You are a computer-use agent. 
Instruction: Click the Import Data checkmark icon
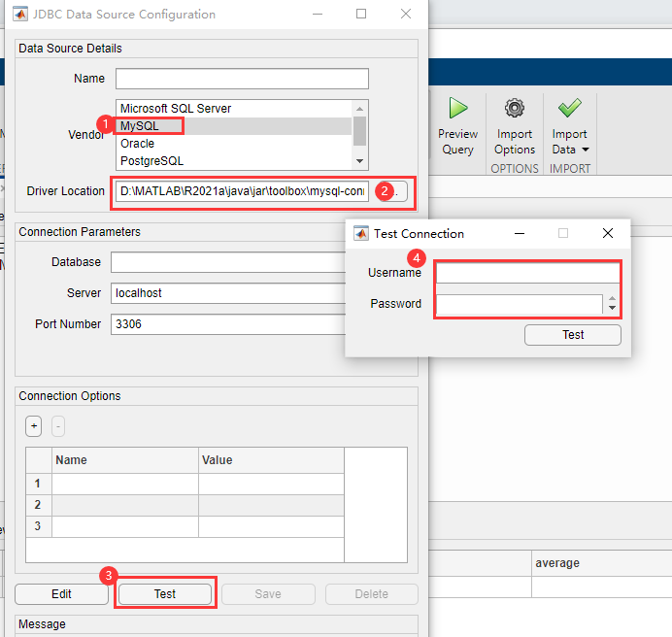click(x=570, y=108)
